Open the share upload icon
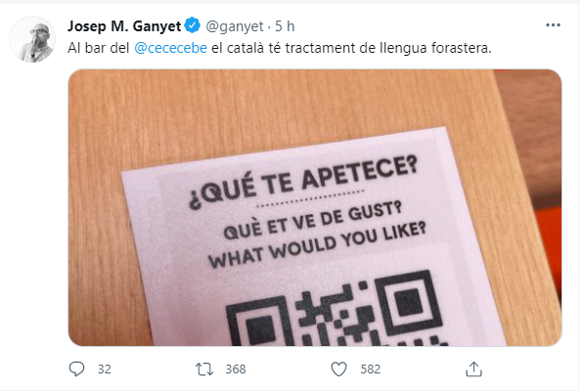Screen dimensions: 584x392 (x=473, y=370)
